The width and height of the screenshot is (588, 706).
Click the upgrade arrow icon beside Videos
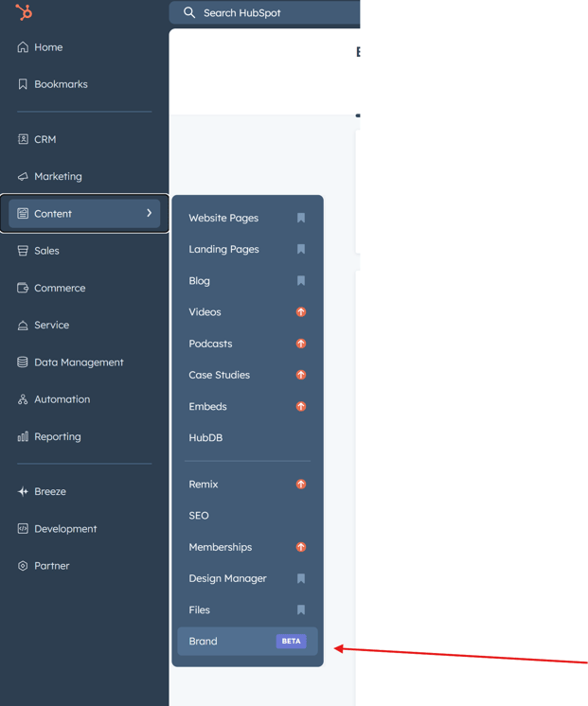click(301, 312)
